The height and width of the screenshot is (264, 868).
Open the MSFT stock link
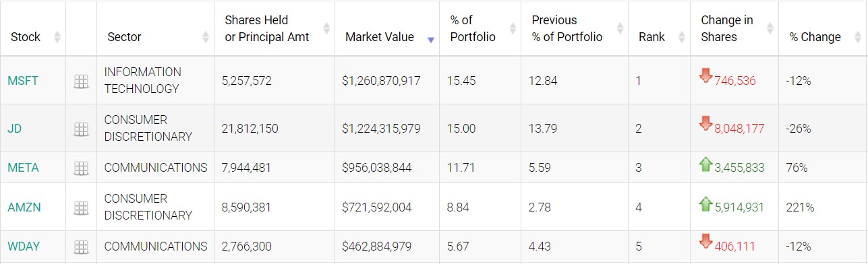(x=23, y=81)
